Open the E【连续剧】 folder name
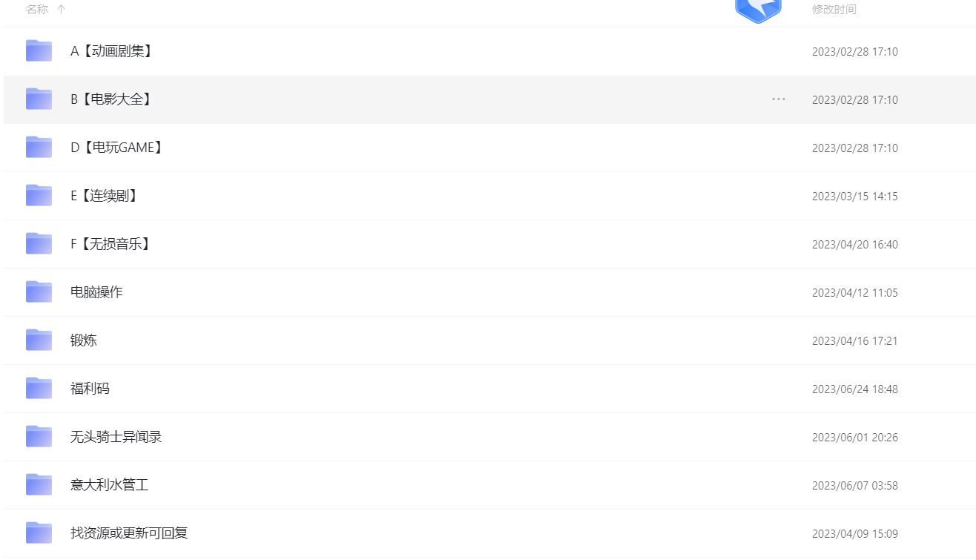The image size is (976, 560). click(x=105, y=196)
